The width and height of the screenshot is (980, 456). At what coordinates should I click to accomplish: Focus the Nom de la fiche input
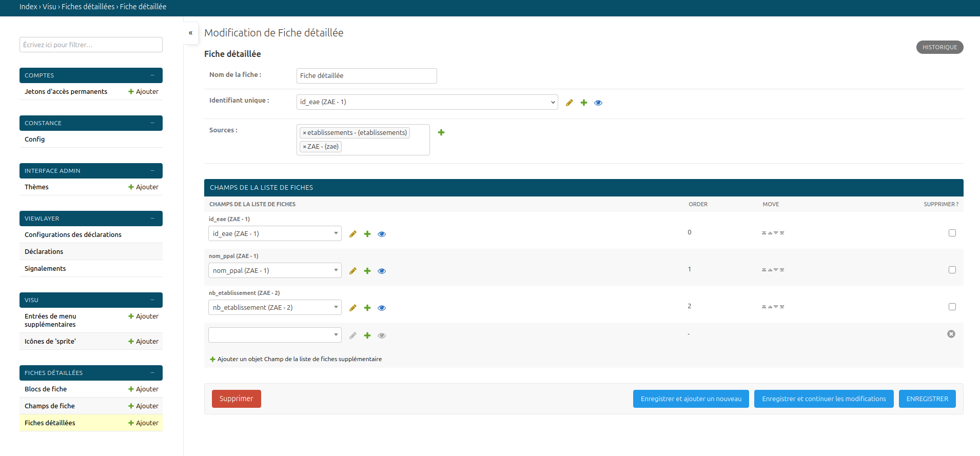367,76
